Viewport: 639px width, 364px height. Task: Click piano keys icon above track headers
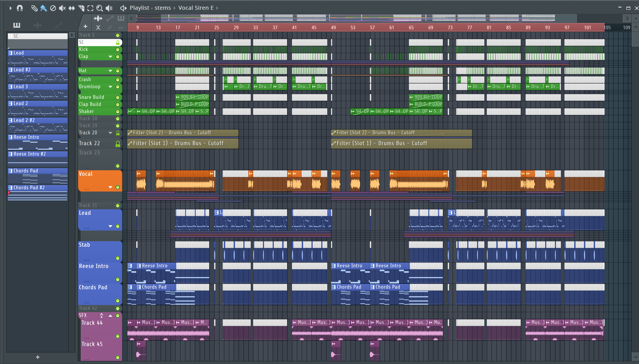click(x=121, y=18)
